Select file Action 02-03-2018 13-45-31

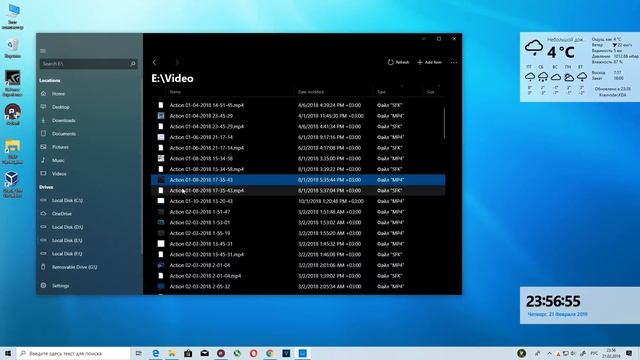click(x=298, y=244)
